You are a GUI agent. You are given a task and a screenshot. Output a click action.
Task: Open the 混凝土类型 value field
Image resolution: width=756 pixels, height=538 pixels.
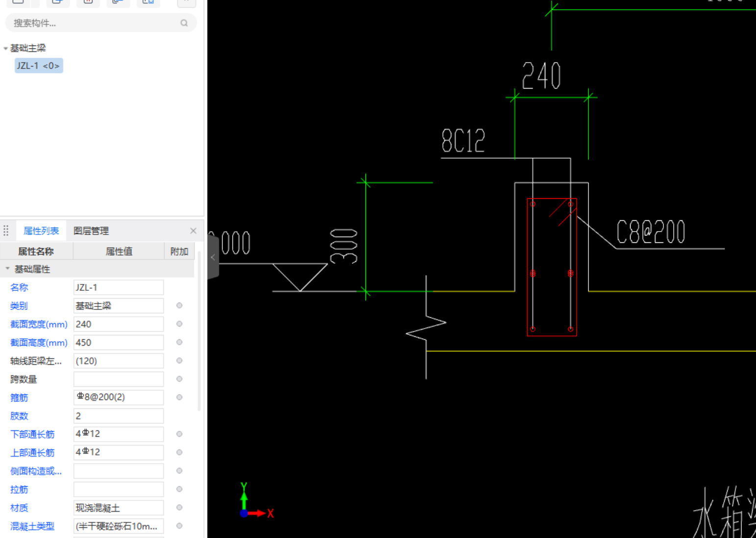pyautogui.click(x=119, y=526)
